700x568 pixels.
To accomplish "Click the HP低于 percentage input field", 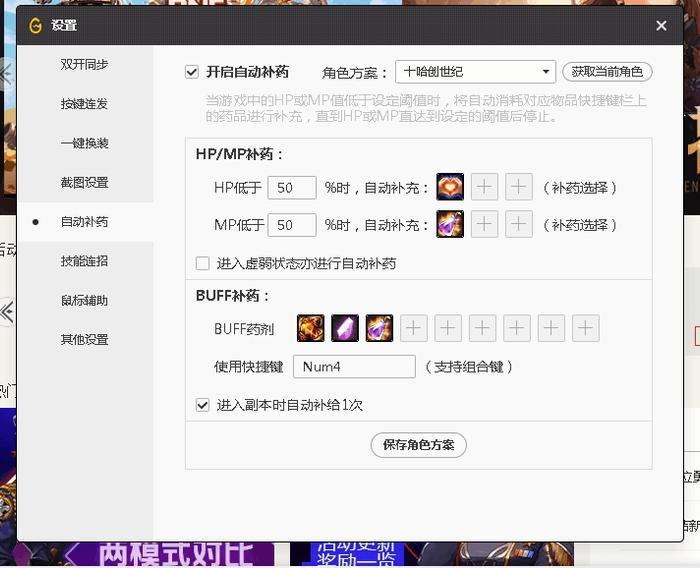I will click(x=292, y=188).
